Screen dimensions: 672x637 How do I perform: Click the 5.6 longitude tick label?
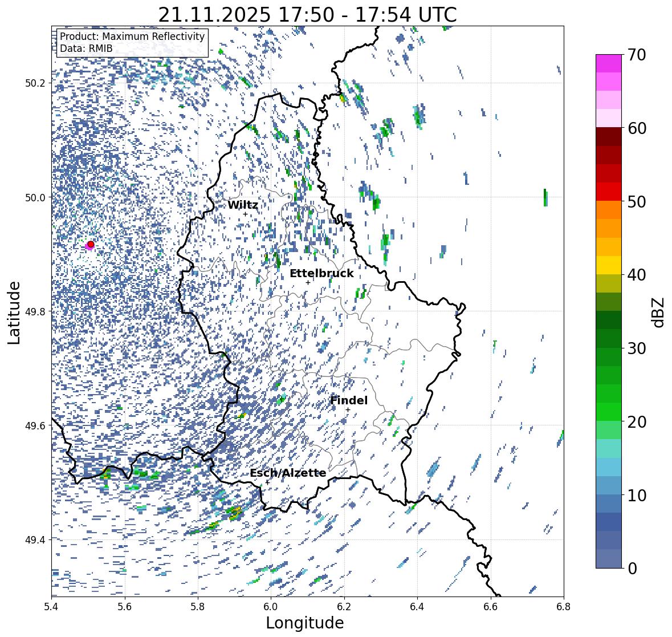coord(125,606)
